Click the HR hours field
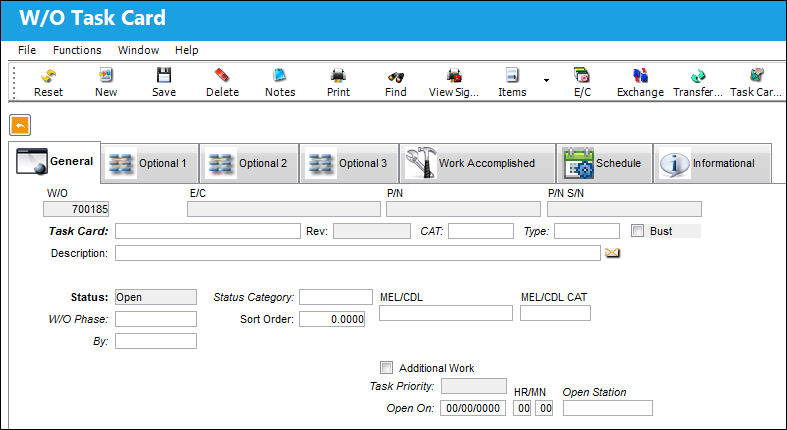This screenshot has height=430, width=787. click(x=522, y=408)
